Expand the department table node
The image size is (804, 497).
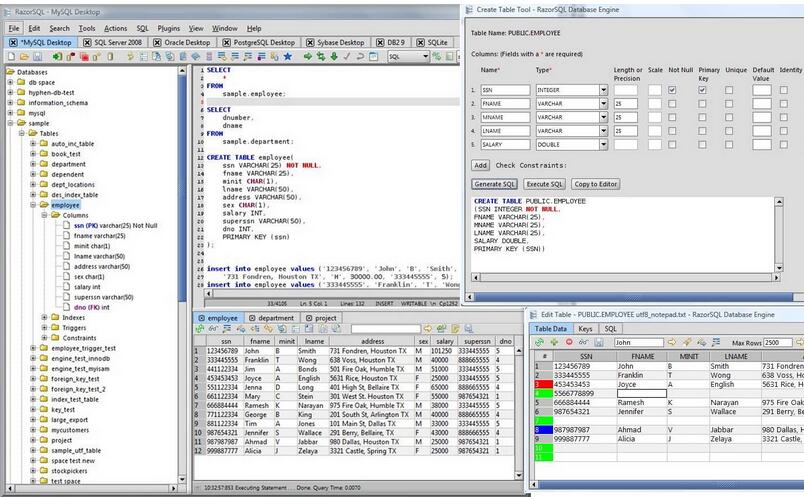[33, 164]
